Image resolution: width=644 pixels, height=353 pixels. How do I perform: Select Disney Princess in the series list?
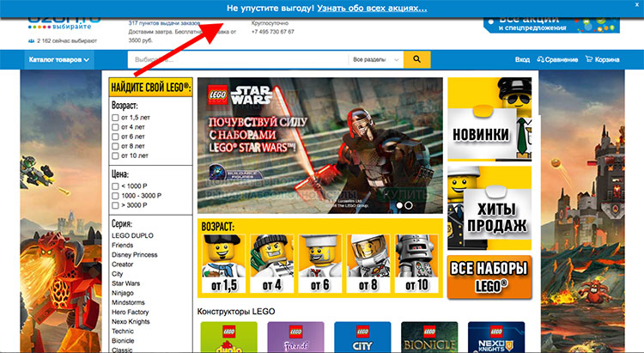tap(135, 255)
